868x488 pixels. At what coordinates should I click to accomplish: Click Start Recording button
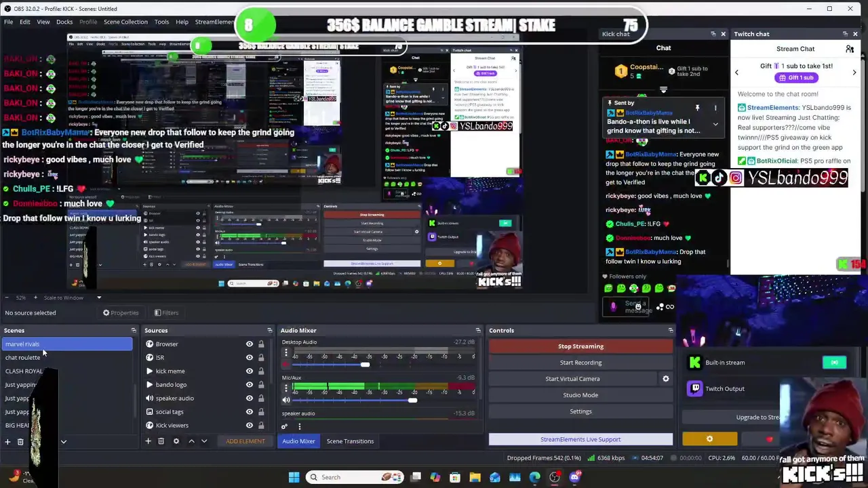(x=580, y=363)
